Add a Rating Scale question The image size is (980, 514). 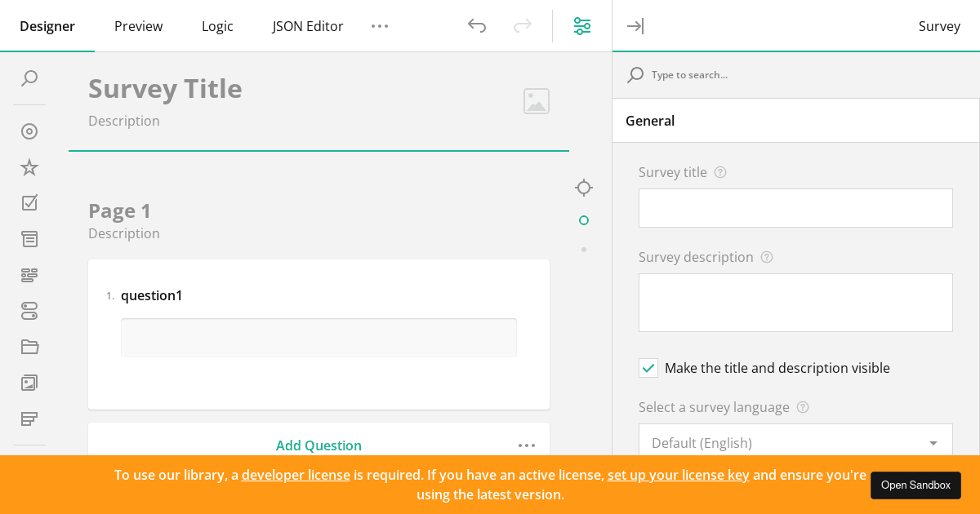tap(29, 167)
